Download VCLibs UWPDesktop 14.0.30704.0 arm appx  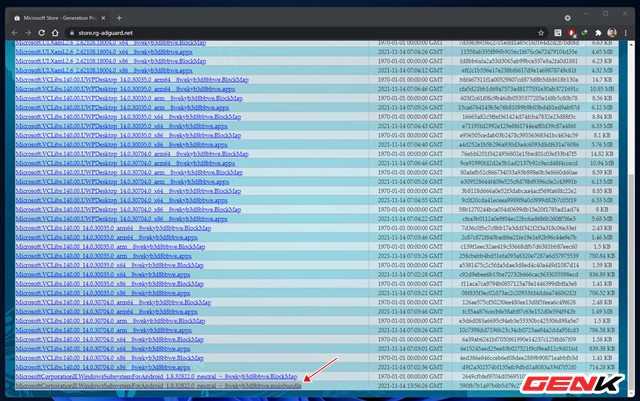coord(122,182)
